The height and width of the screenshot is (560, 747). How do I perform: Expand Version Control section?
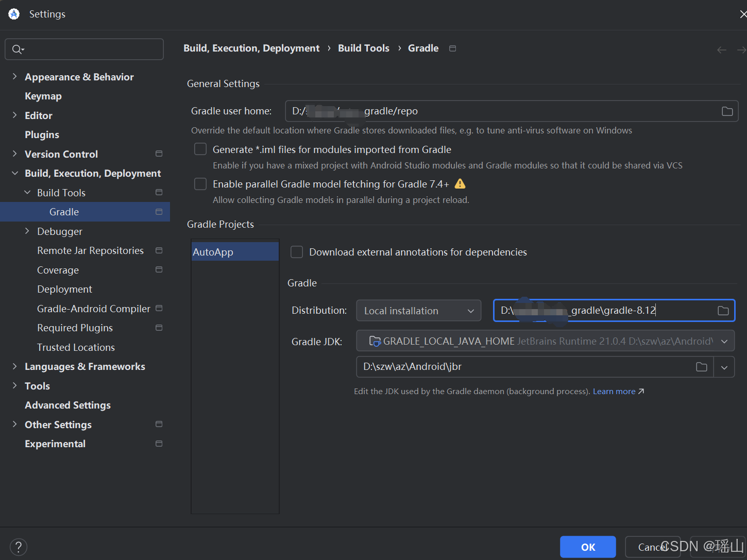(14, 154)
